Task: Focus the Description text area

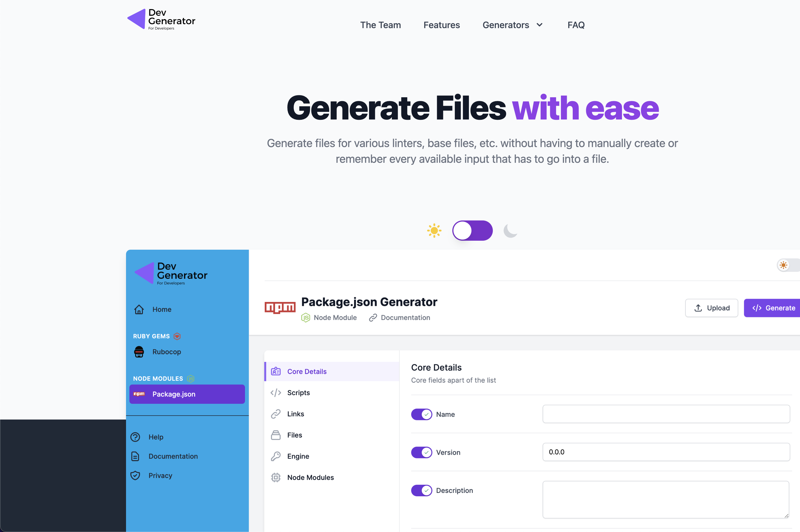Action: [x=666, y=499]
